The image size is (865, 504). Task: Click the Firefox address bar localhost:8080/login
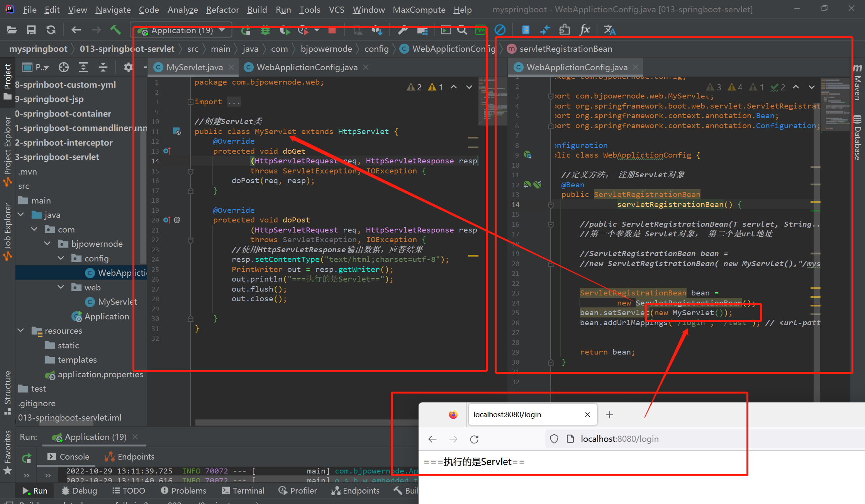(x=619, y=439)
